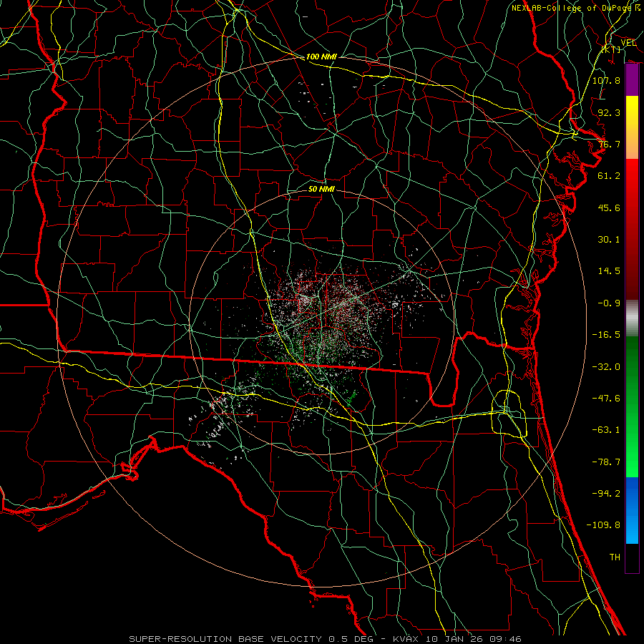Screen dimensions: 644x644
Task: Select the -109.8 velocity scale label
Action: tap(603, 525)
